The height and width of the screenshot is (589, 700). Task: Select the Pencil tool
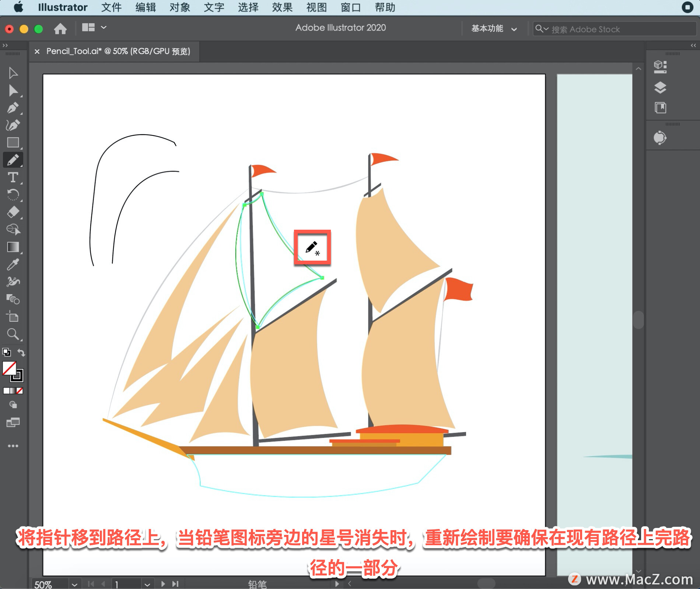click(x=13, y=160)
